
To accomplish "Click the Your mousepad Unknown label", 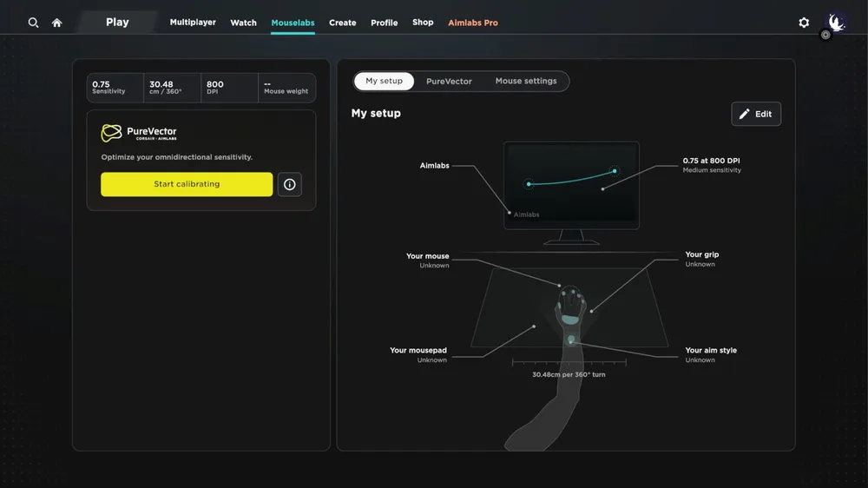I will (418, 354).
